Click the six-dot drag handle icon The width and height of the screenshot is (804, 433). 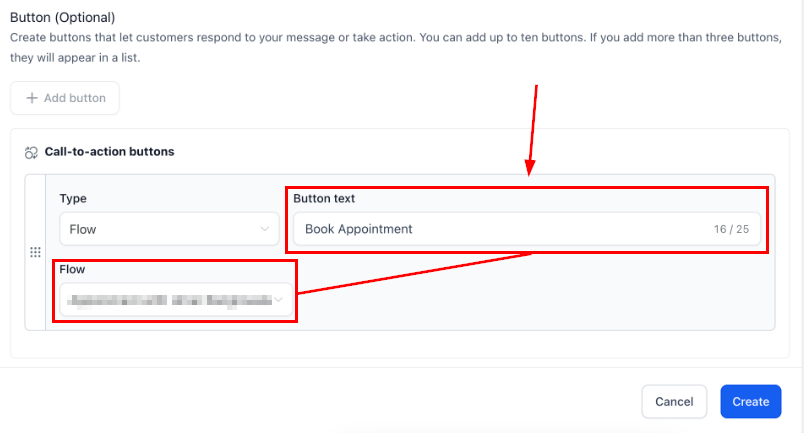(35, 252)
